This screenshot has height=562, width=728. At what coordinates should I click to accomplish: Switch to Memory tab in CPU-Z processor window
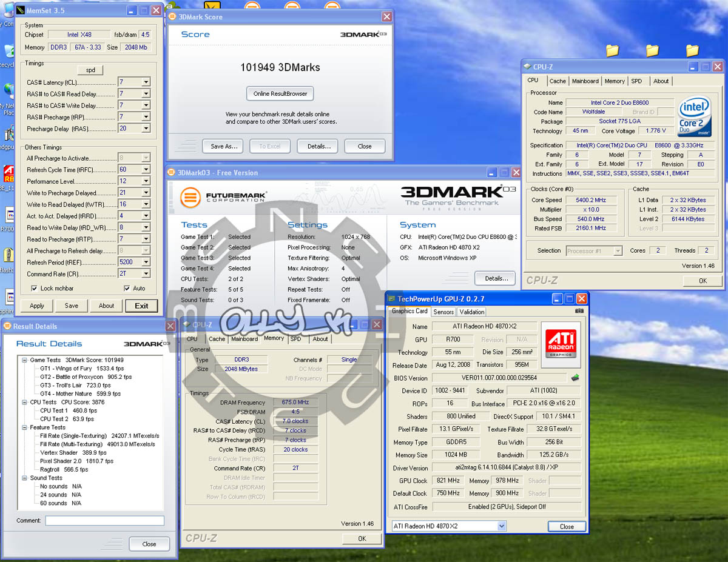615,81
